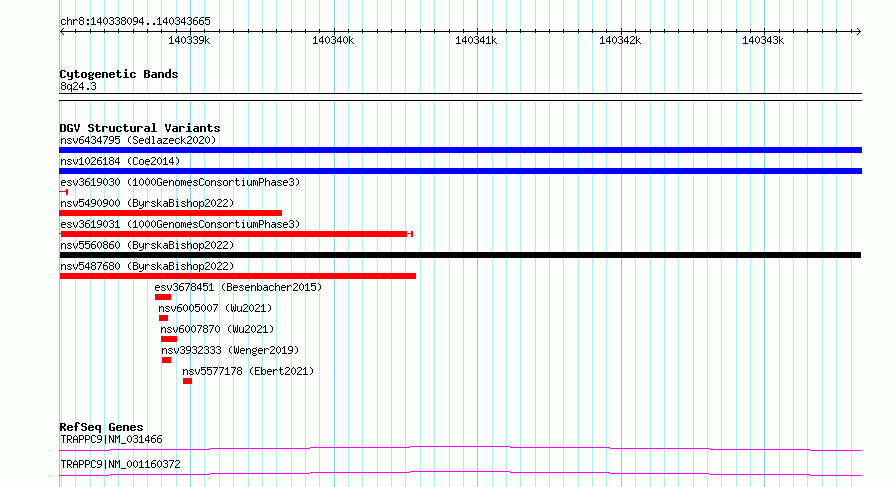The image size is (890, 487).
Task: Open the nsv5577178 (Ebert2021) variant label
Action: [x=248, y=371]
